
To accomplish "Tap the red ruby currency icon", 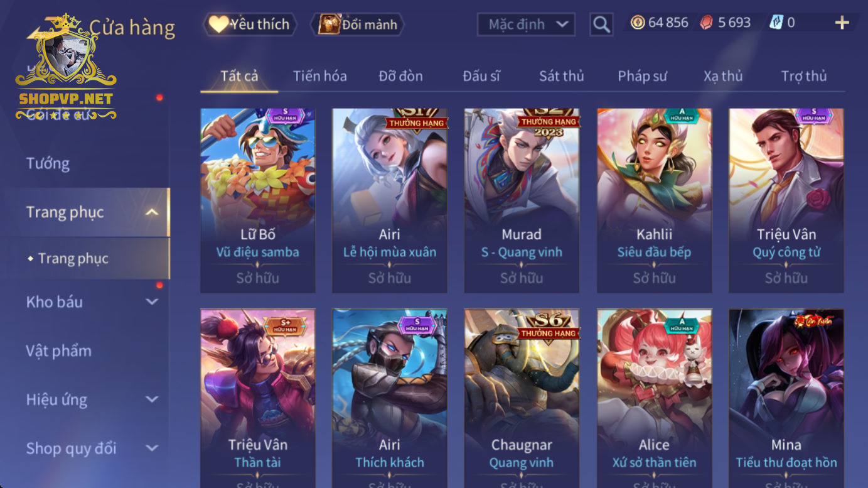I will coord(707,23).
